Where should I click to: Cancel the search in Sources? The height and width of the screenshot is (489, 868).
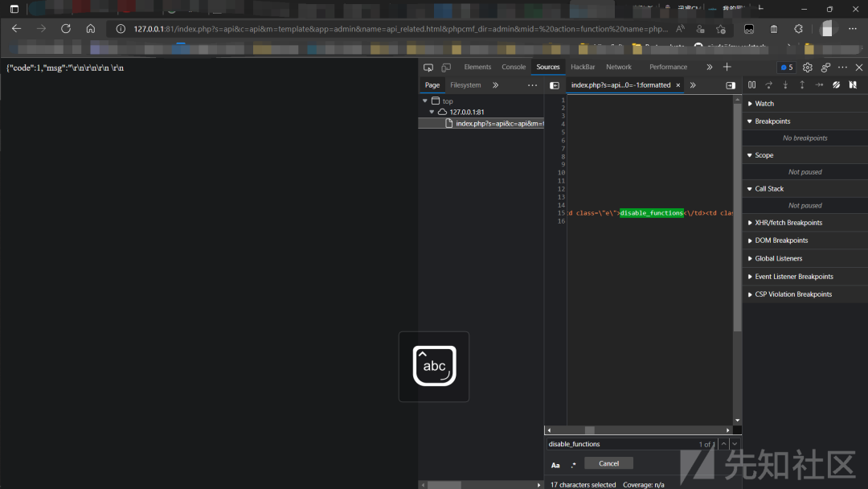click(608, 463)
